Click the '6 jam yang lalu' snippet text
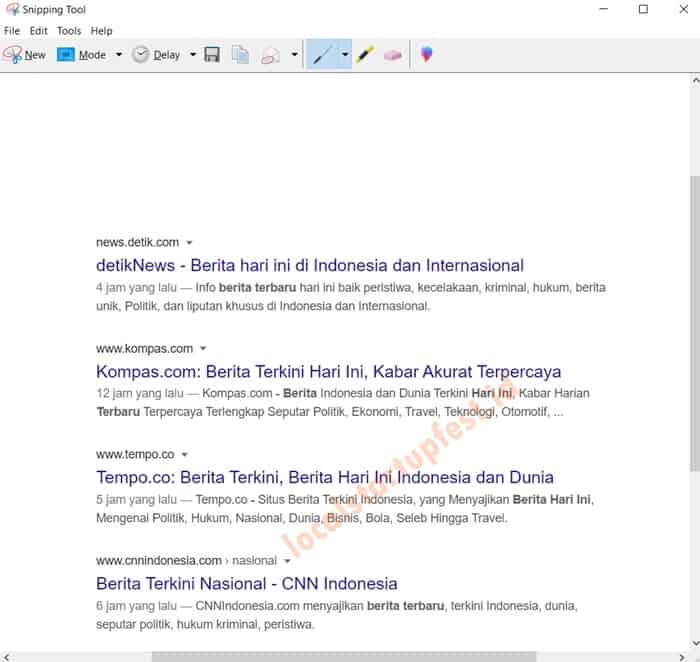Screen dimensions: 700x662 tap(137, 606)
